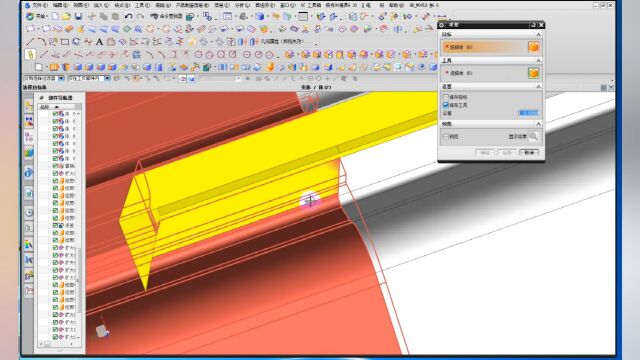Open the Internet Explorer sidebar icon
Viewport: 640px width, 360px height.
click(x=29, y=173)
